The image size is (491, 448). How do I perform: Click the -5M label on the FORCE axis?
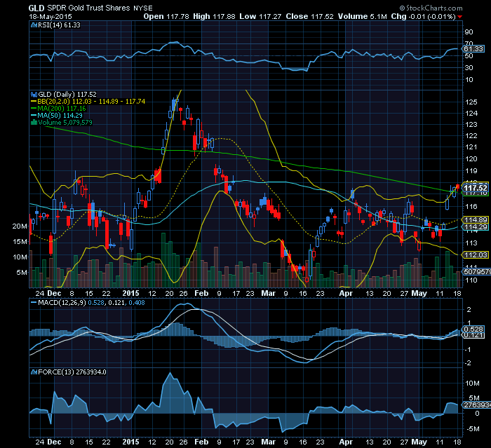[472, 429]
